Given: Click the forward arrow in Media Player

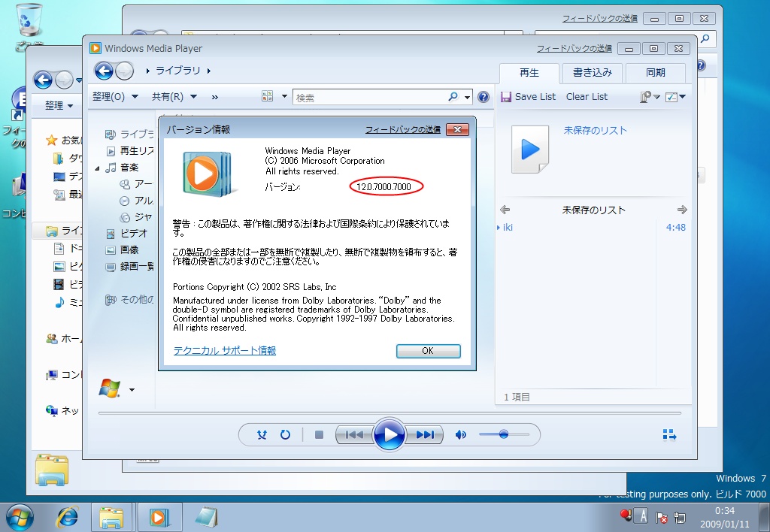Looking at the screenshot, I should 125,71.
